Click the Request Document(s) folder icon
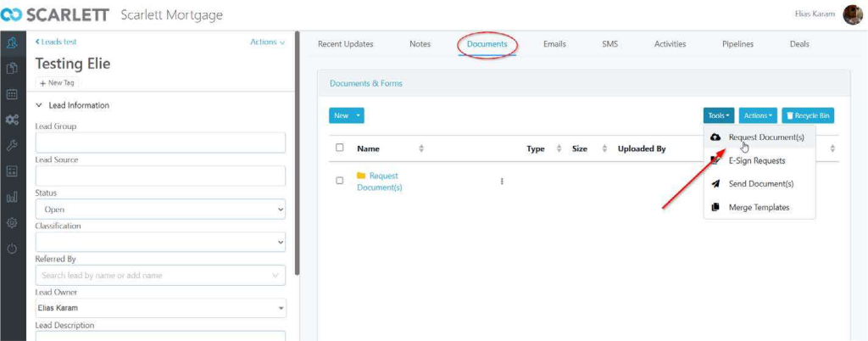Viewport: 868px width, 341px height. [361, 176]
